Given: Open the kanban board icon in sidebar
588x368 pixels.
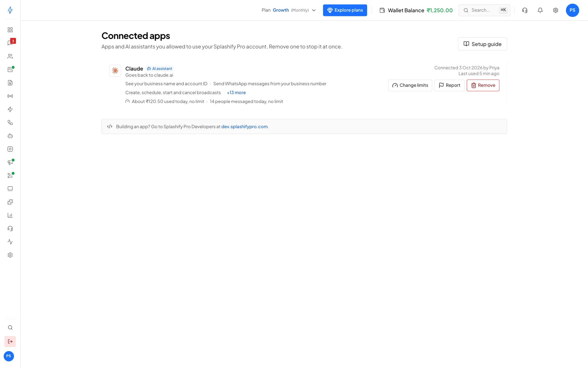Looking at the screenshot, I should [10, 70].
